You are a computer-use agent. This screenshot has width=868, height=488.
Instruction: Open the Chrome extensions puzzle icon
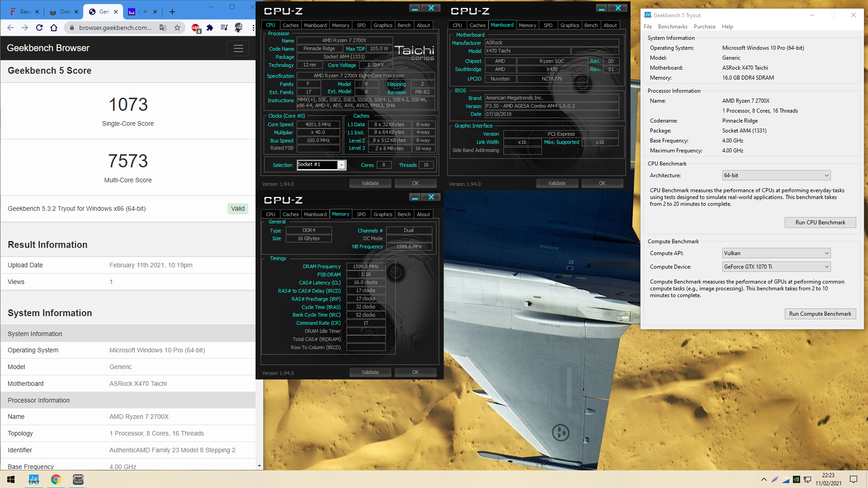[x=210, y=28]
